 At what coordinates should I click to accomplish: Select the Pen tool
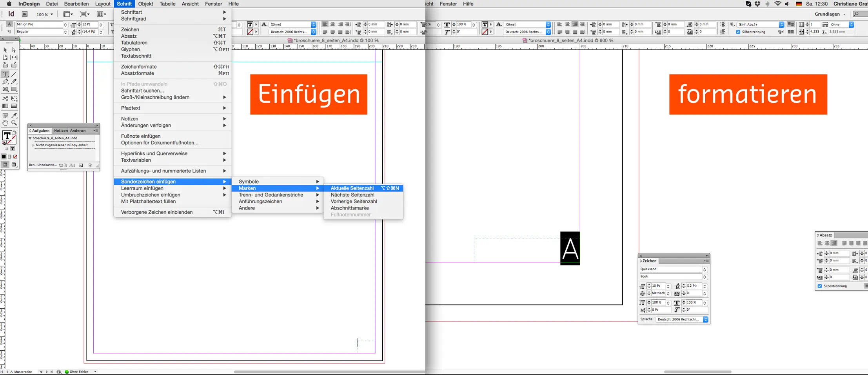(x=5, y=82)
